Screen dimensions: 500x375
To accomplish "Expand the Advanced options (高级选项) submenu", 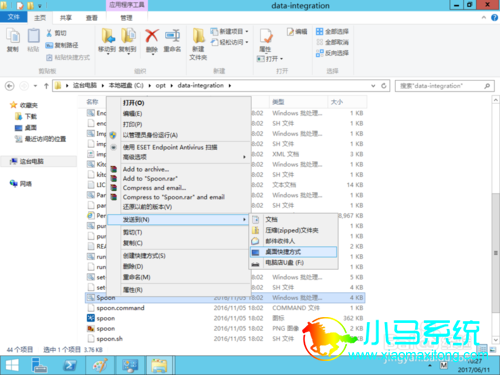I will (x=179, y=157).
